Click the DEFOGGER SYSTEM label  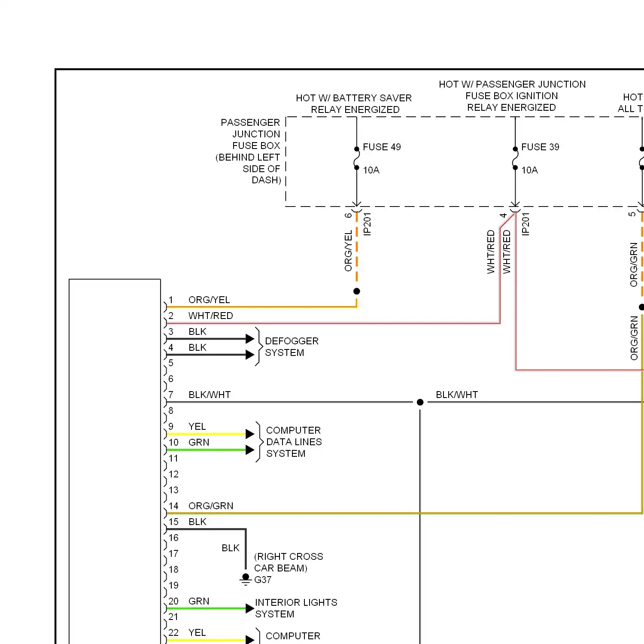tap(292, 347)
